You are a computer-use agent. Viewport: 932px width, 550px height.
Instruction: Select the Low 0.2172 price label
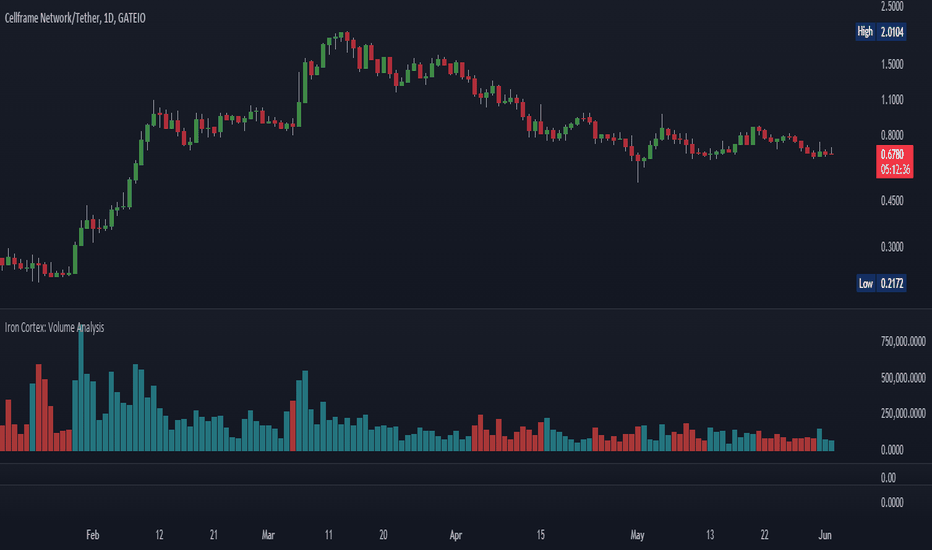coord(881,283)
